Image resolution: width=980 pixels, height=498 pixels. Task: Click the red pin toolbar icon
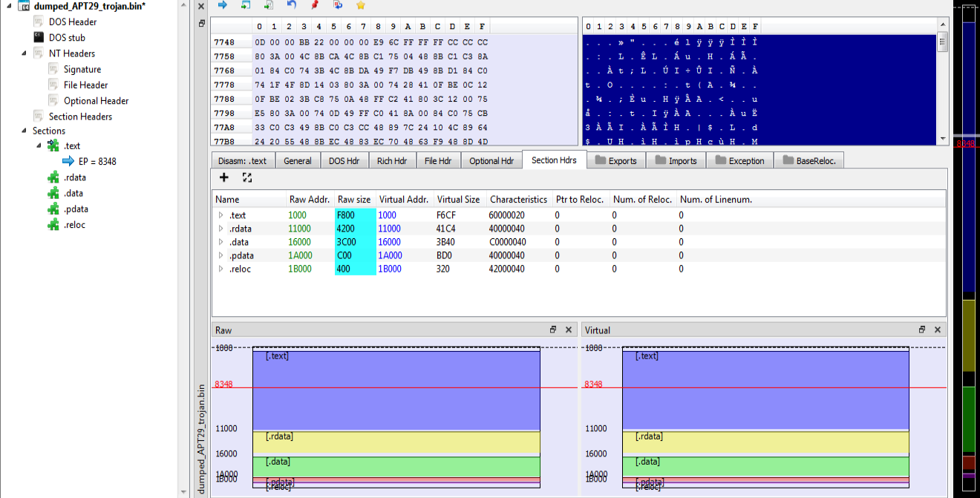point(315,5)
